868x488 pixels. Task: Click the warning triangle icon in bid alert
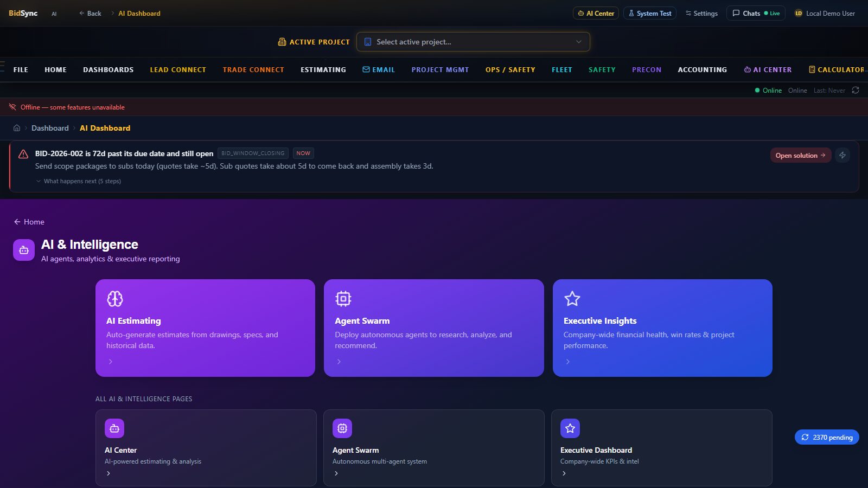coord(23,154)
